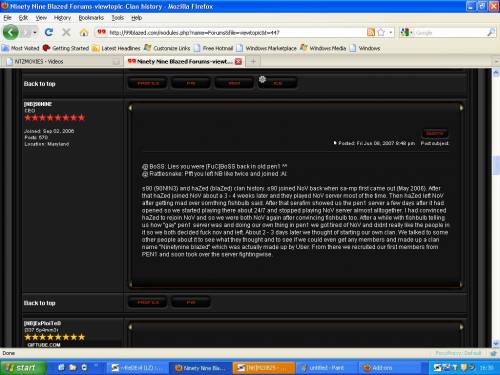The image size is (500, 375).
Task: Open a new tab with plus button
Action: pos(253,61)
